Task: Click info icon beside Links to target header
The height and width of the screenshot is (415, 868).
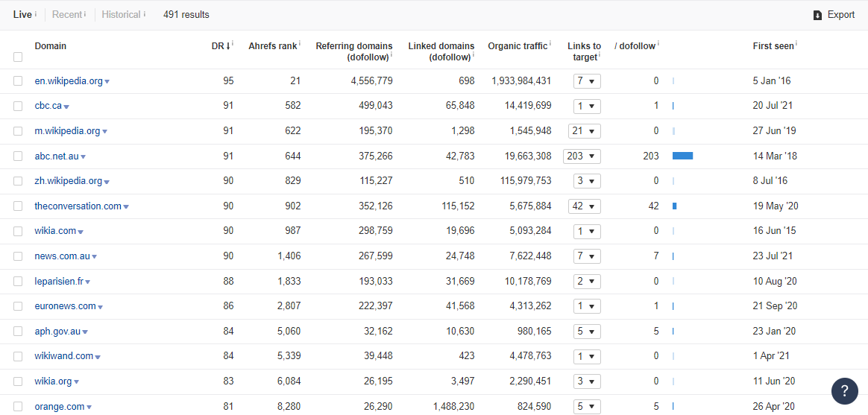Action: [x=600, y=54]
